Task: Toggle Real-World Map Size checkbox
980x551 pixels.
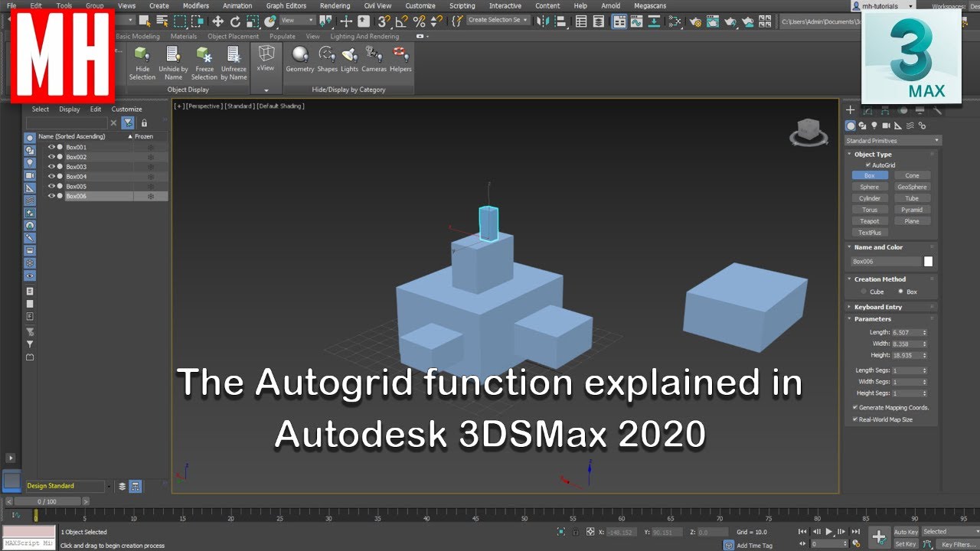Action: 855,419
